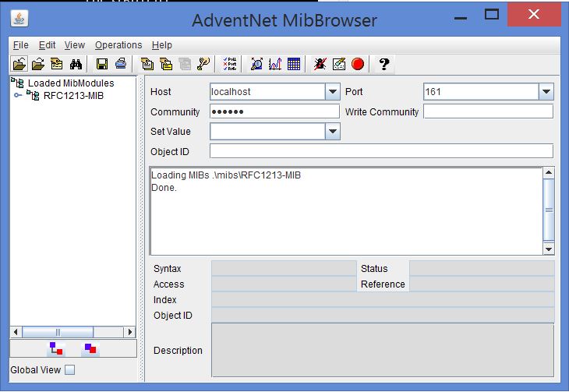
Task: Click the bug Debug icon
Action: coord(320,64)
